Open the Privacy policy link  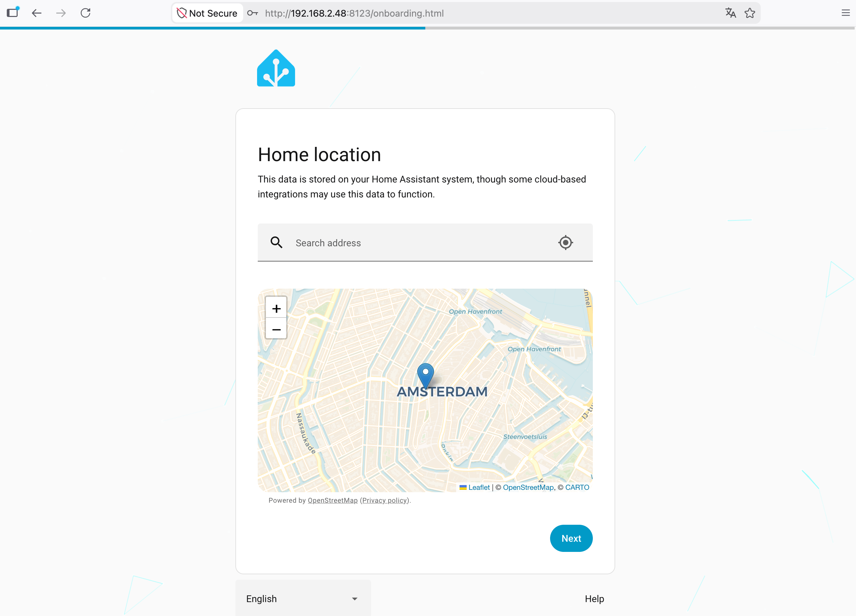coord(385,500)
